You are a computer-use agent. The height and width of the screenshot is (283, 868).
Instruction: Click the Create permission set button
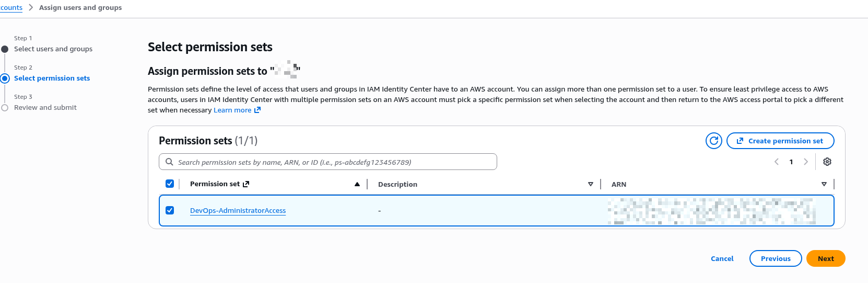(780, 141)
